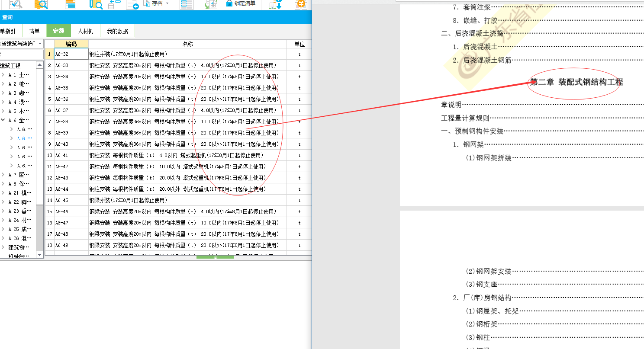Image resolution: width=644 pixels, height=349 pixels.
Task: Select the A6-44 code cell
Action: (71, 189)
